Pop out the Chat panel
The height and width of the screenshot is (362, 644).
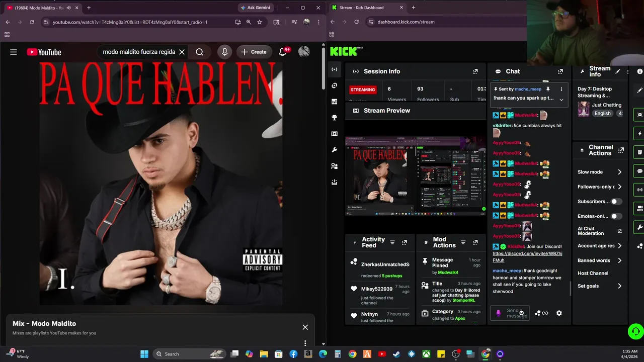tap(560, 71)
